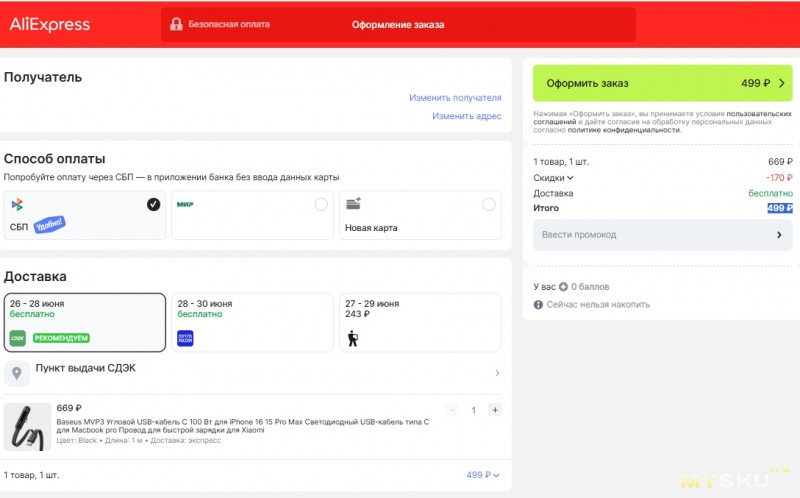Viewport: 800px width, 498px height.
Task: Click the blue Pochta Rossii delivery icon
Action: [x=185, y=338]
